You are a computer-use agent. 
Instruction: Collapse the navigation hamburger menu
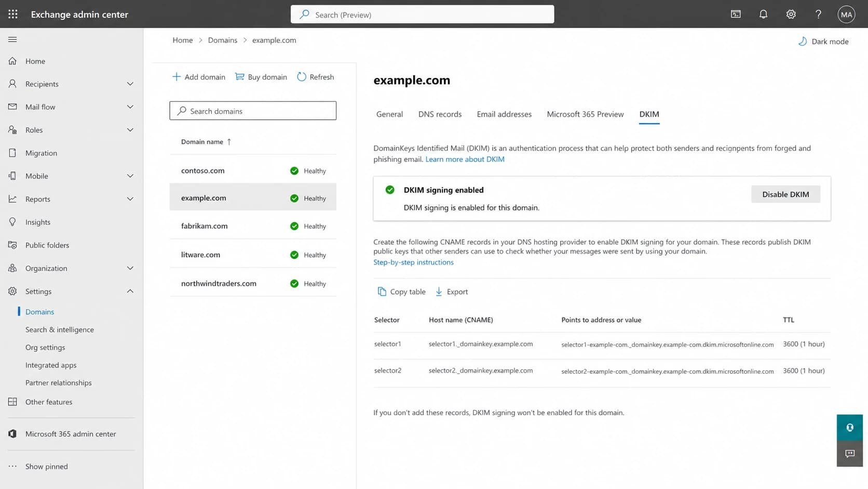[x=12, y=39]
